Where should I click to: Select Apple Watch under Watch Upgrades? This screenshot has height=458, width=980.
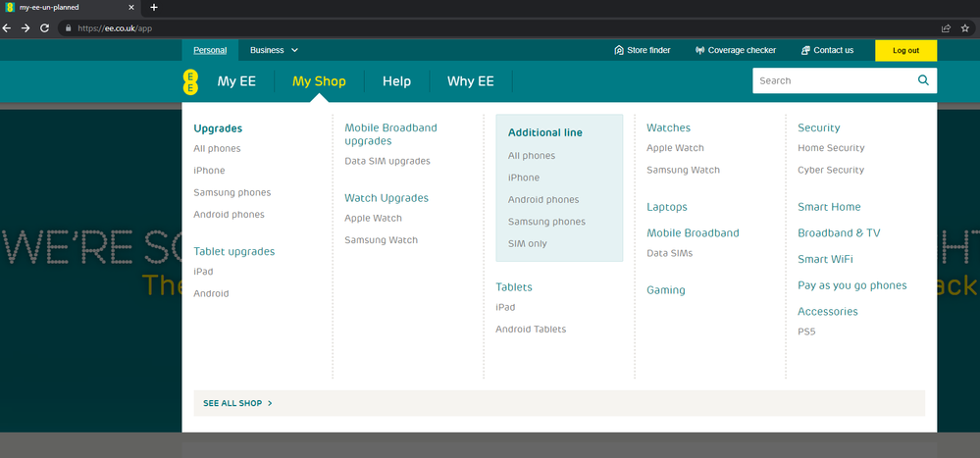click(x=373, y=218)
